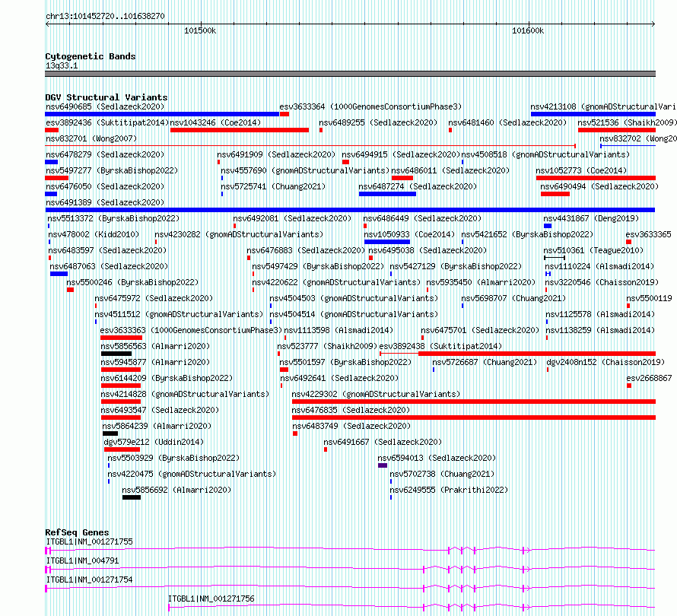Click the nsv1110224 (Alsmadi2014) label
The image size is (677, 616).
(599, 266)
